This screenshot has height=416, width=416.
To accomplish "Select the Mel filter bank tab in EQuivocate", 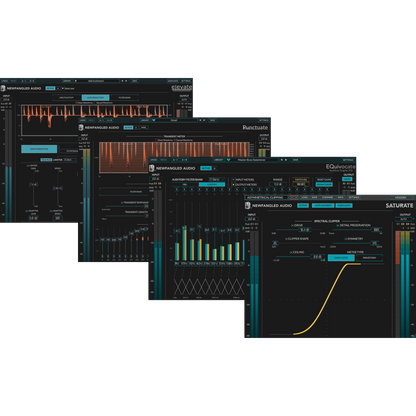I will pos(185,184).
